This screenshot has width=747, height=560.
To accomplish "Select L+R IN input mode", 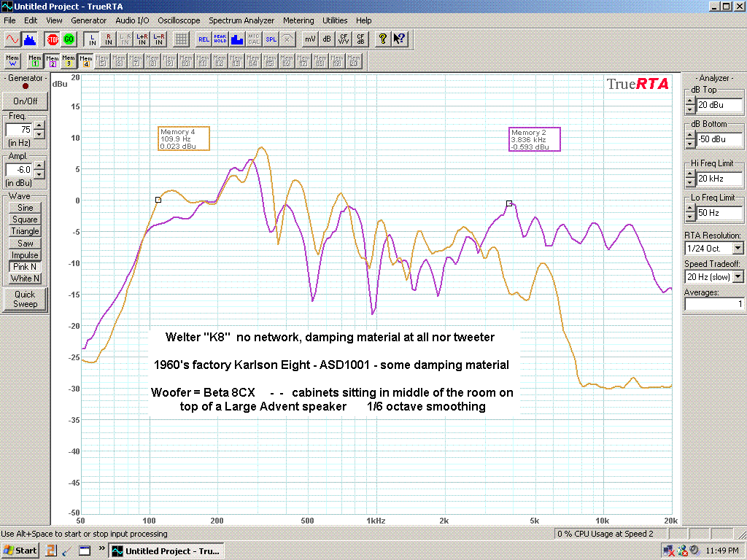I will point(142,39).
